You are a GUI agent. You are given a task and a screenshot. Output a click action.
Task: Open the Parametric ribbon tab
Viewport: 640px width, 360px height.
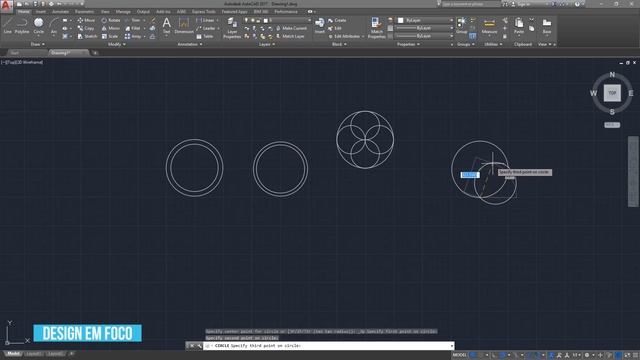84,12
